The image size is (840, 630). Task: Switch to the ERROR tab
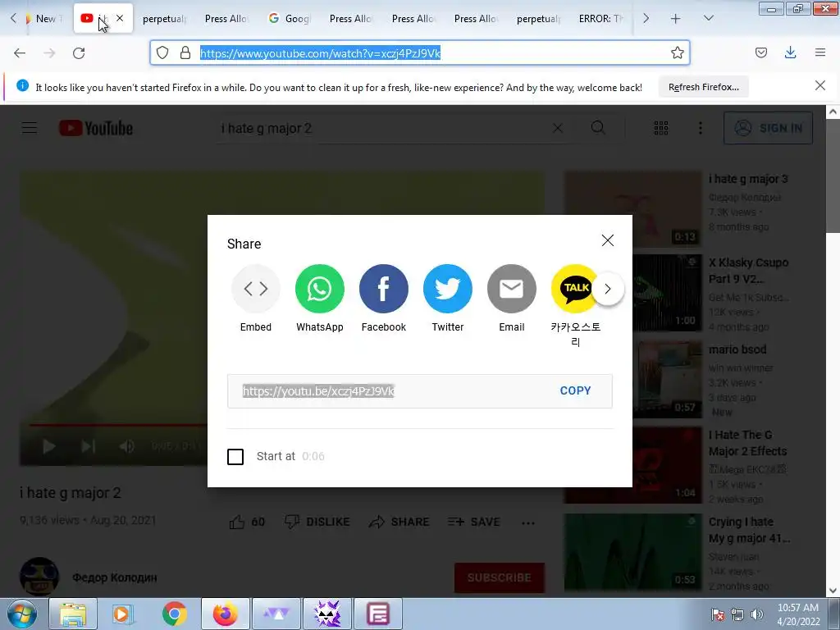(x=601, y=19)
